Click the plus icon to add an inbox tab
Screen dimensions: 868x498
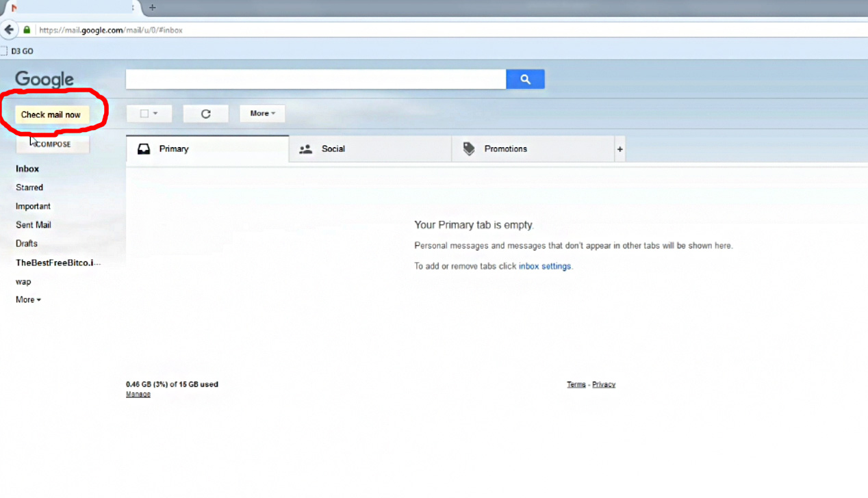tap(619, 148)
